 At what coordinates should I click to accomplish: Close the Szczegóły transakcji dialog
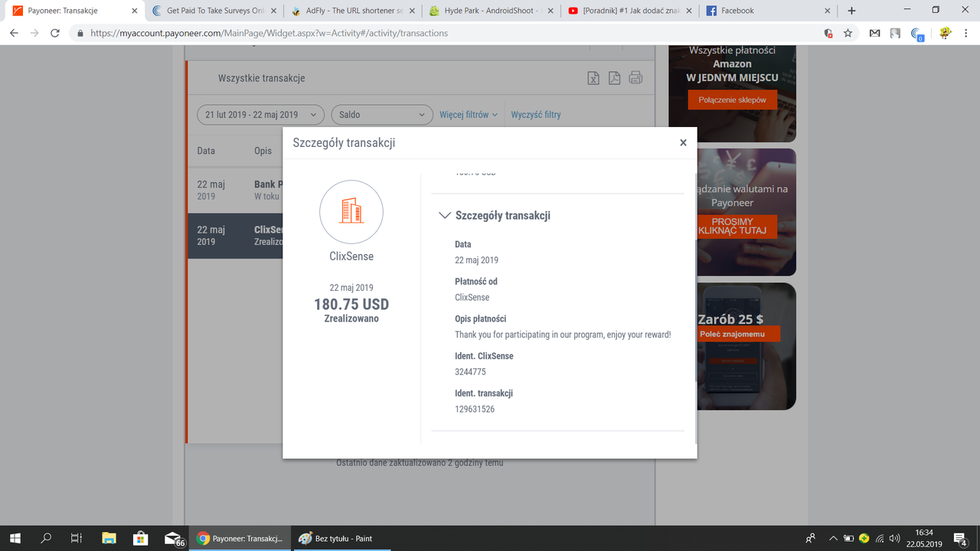pos(683,142)
